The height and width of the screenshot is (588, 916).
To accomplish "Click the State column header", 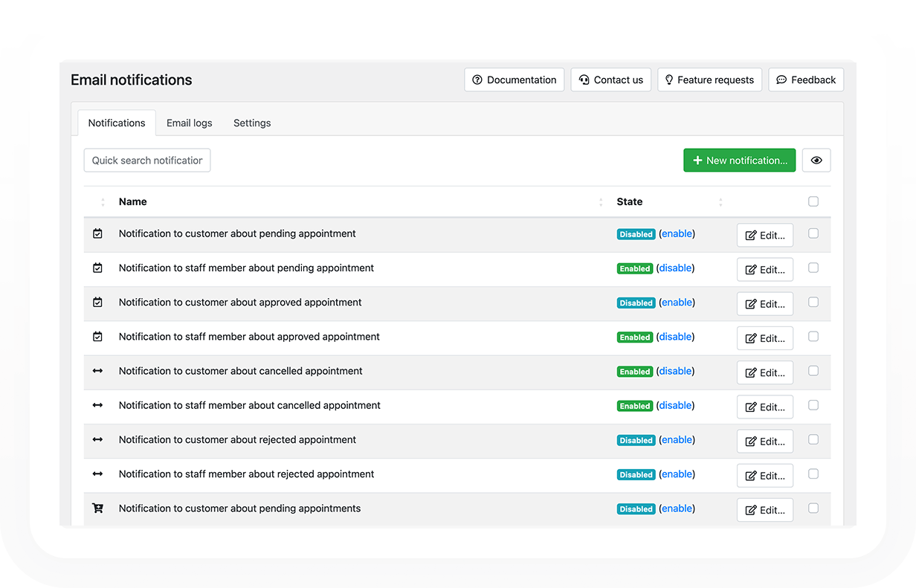I will [x=630, y=201].
